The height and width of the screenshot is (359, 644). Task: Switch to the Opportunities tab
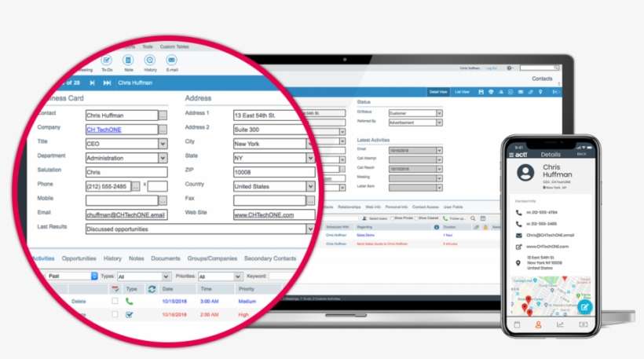pos(79,258)
